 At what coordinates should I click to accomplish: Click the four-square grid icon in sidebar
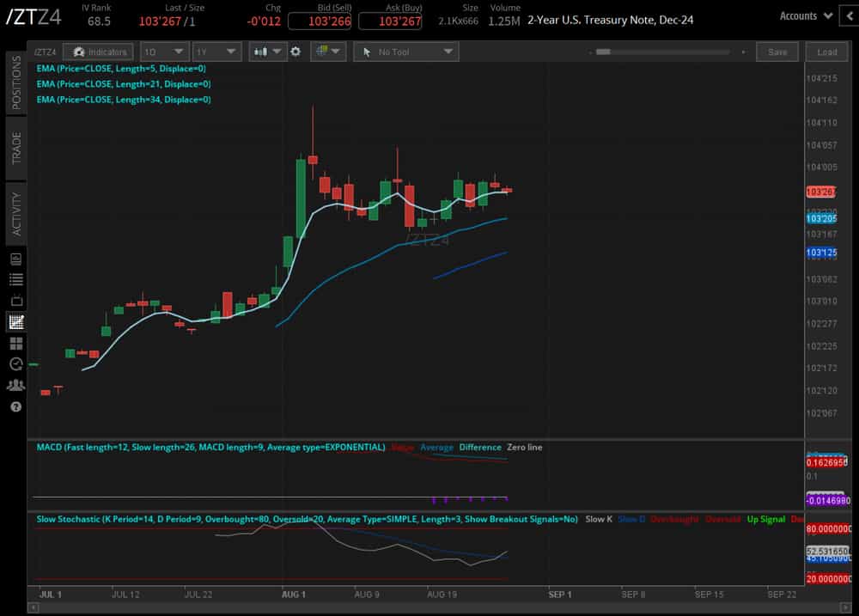click(15, 343)
